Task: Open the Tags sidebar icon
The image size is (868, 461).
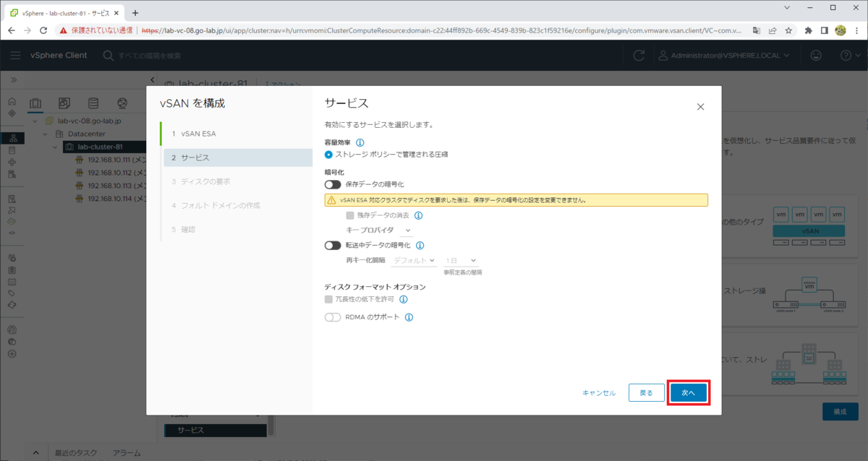Action: 12,293
